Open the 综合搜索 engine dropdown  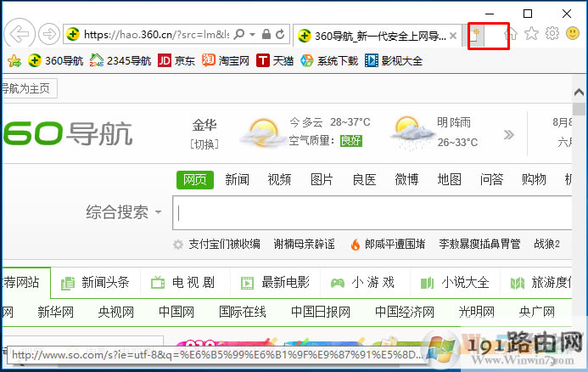(124, 212)
